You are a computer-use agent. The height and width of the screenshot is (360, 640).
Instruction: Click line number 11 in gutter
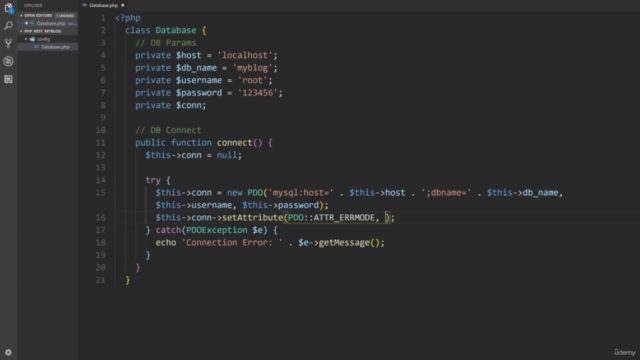pyautogui.click(x=100, y=143)
